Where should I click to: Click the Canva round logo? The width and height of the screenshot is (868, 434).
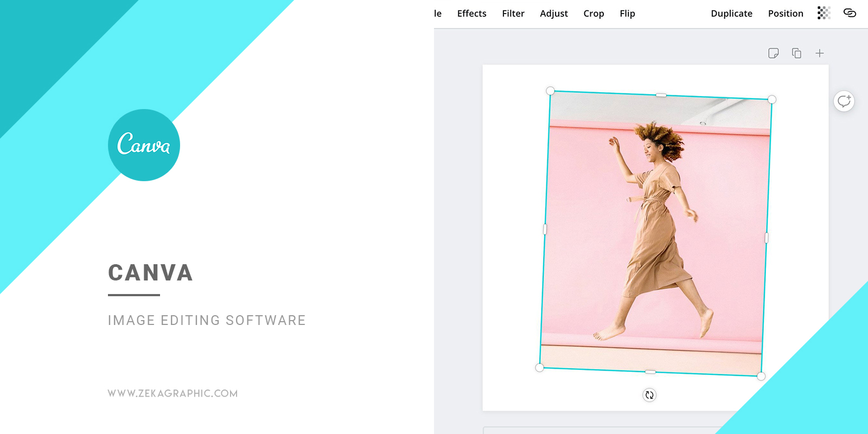tap(144, 145)
